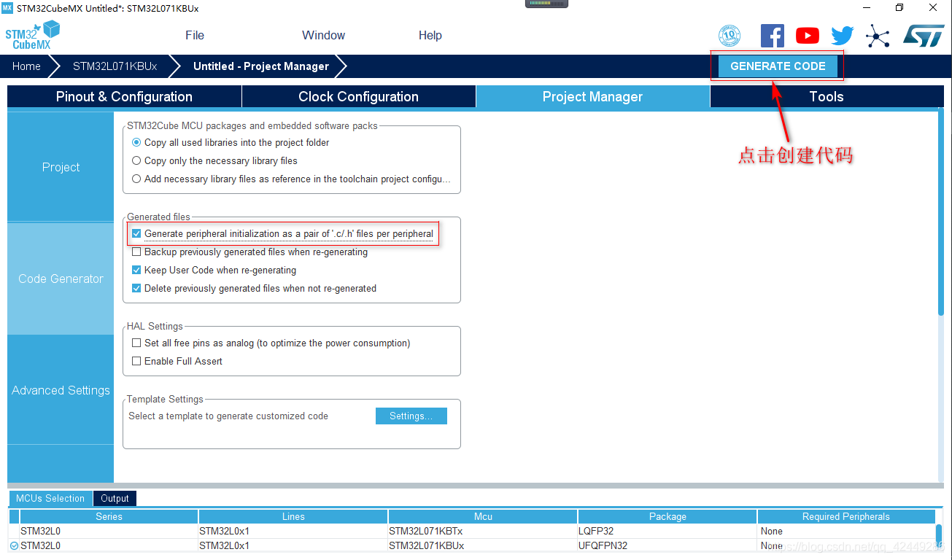Open the Twitter bird icon
952x560 pixels.
click(x=843, y=36)
